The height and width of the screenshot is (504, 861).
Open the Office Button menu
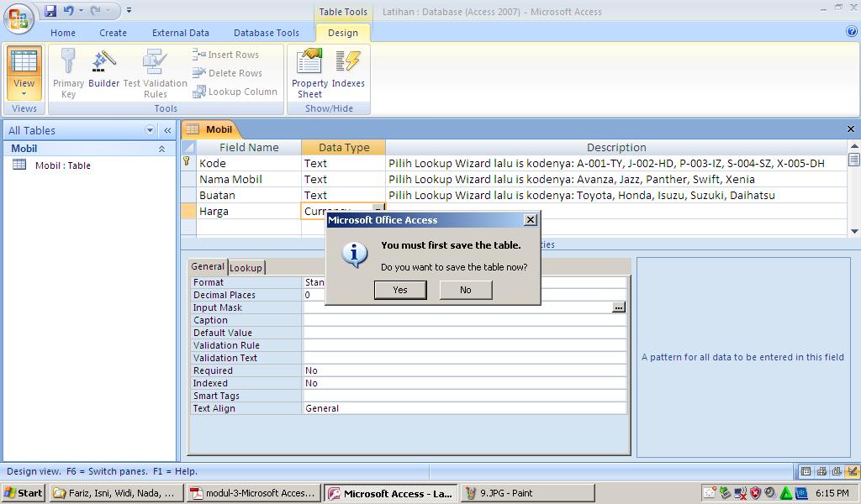pyautogui.click(x=18, y=18)
